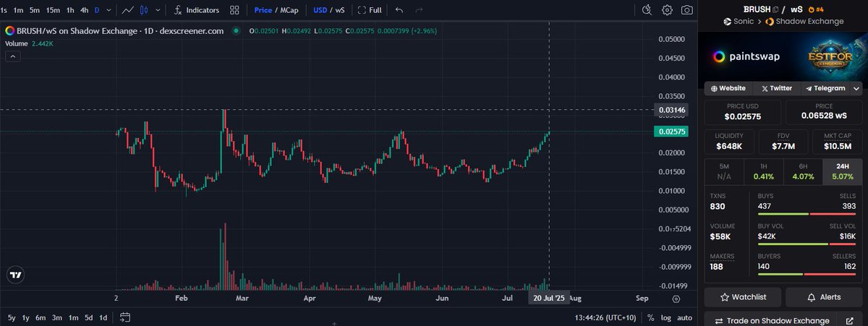The width and height of the screenshot is (868, 326).
Task: Open the go-to-date calendar icon
Action: [125, 317]
